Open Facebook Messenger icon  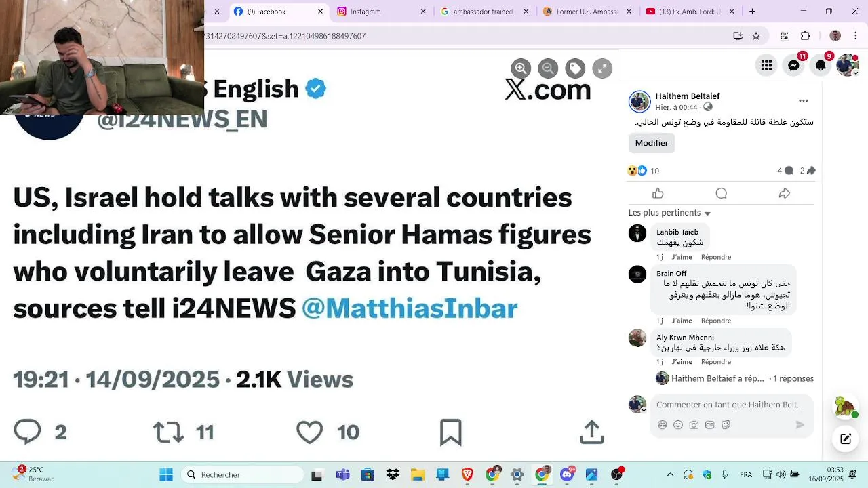point(793,65)
